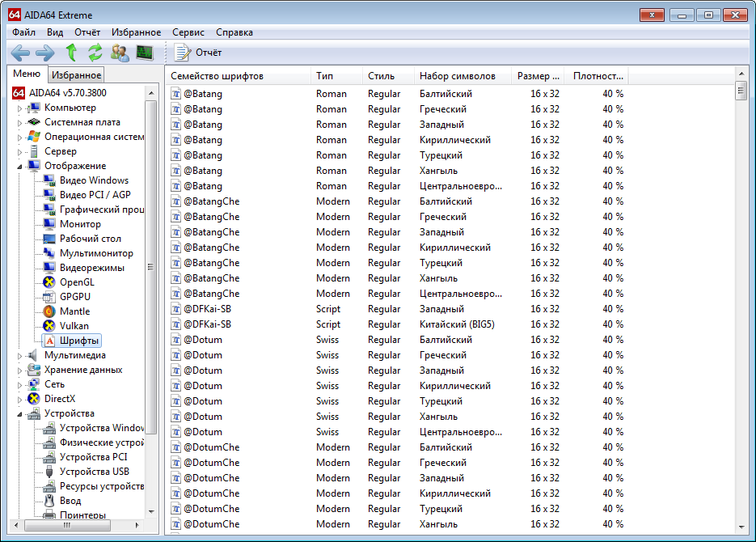Sort by Стиль column header
The image size is (756, 542).
[388, 76]
